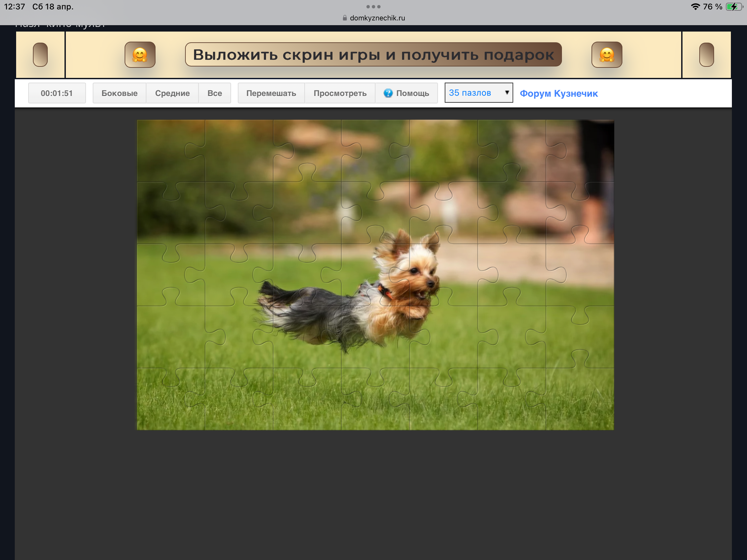
Task: Click the blue question mark help icon
Action: click(388, 93)
